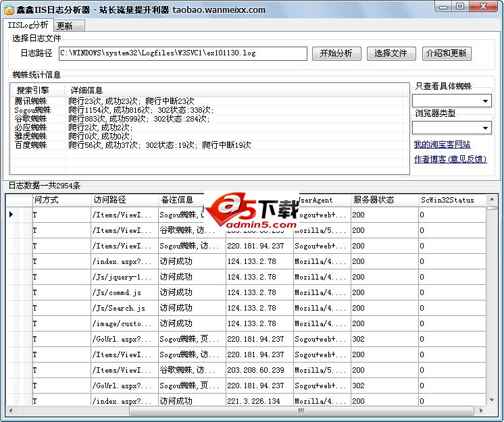
Task: Click /image/custo... path cell
Action: [x=124, y=323]
